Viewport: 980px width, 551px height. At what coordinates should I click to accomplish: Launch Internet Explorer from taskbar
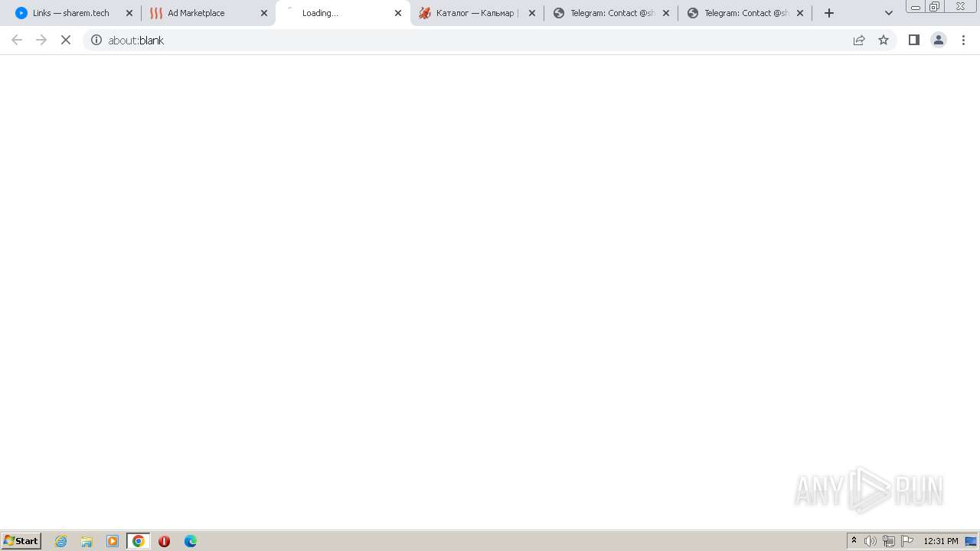click(61, 541)
